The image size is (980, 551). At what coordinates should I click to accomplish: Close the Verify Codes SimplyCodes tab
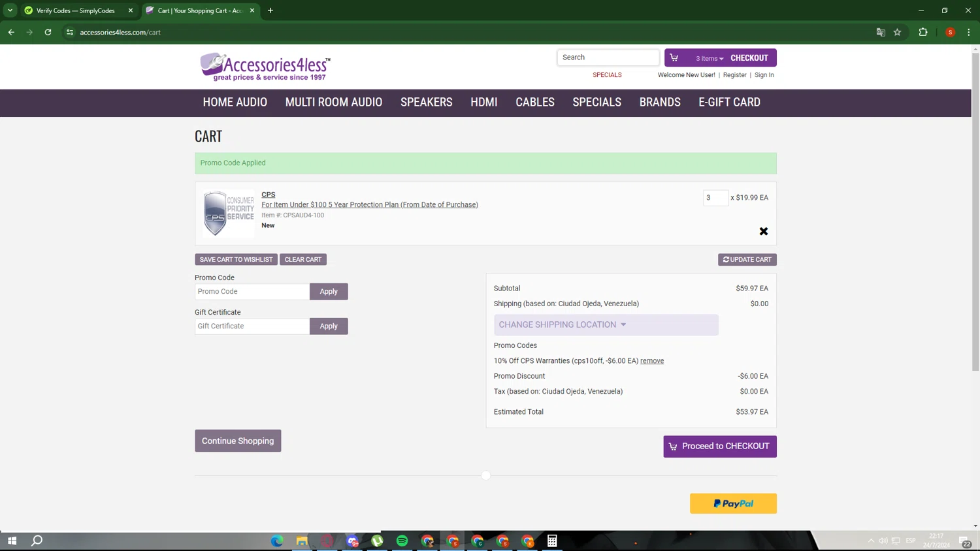131,10
